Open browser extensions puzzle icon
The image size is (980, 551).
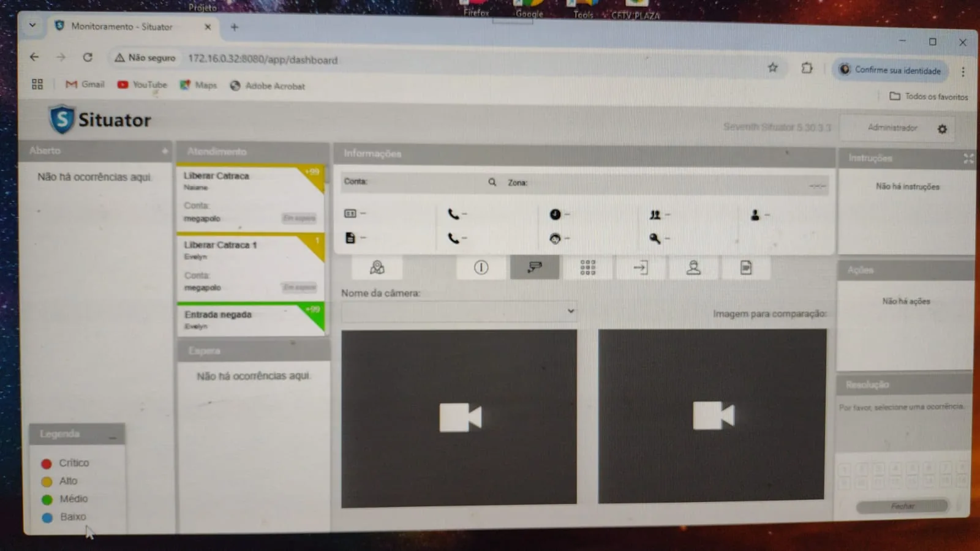pyautogui.click(x=807, y=68)
